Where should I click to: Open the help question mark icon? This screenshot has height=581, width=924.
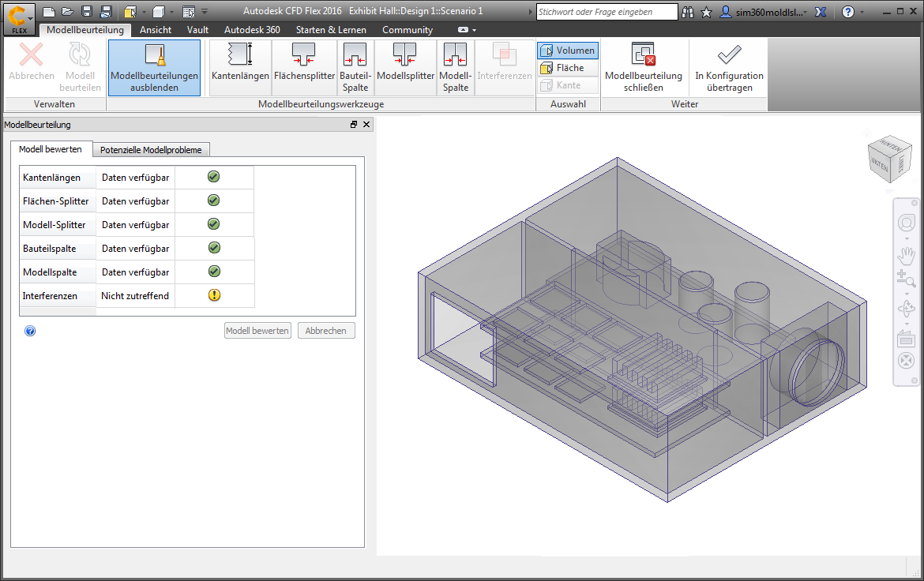848,12
